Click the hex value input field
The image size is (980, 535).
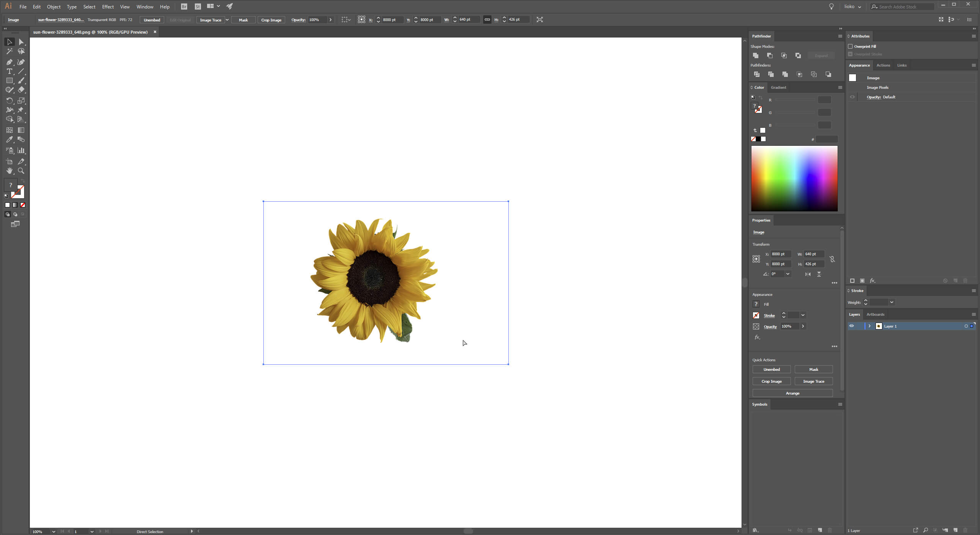(826, 139)
